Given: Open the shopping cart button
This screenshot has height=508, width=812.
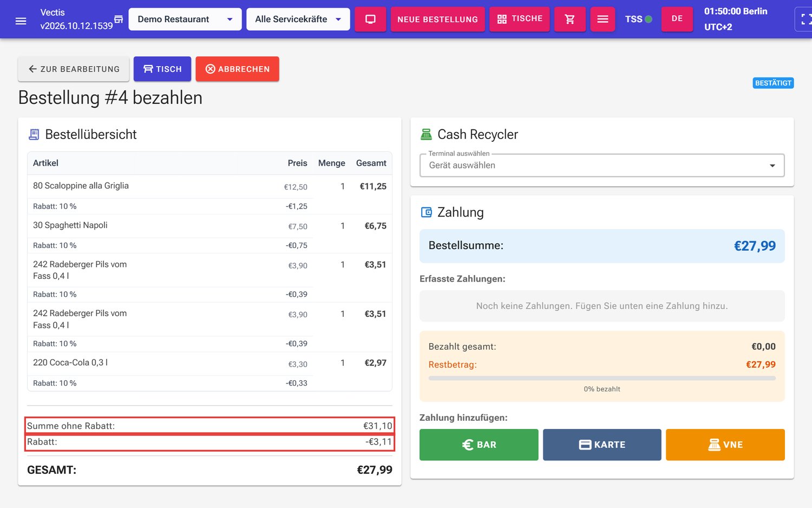Looking at the screenshot, I should point(570,19).
